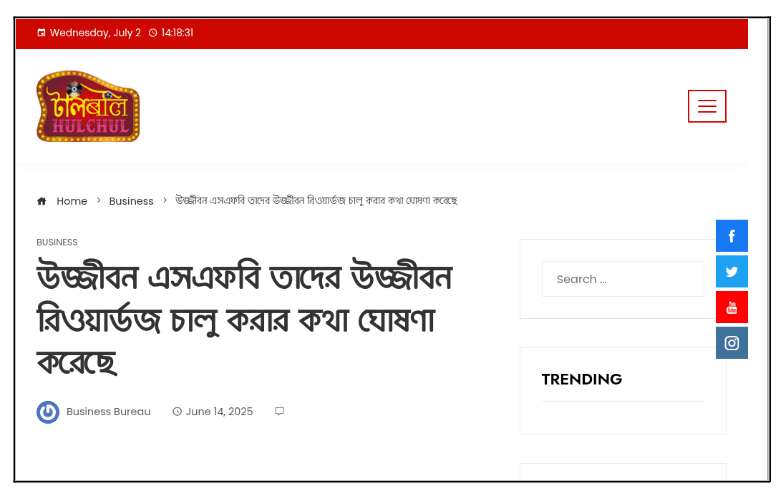The image size is (780, 496).
Task: Open the Business breadcrumb link
Action: click(x=131, y=201)
